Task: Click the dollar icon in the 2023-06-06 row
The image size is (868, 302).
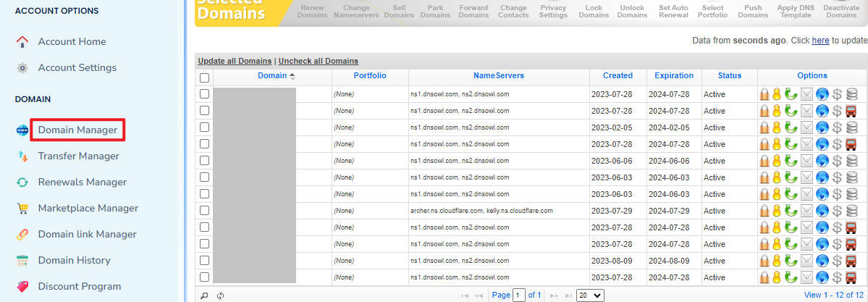Action: [837, 161]
